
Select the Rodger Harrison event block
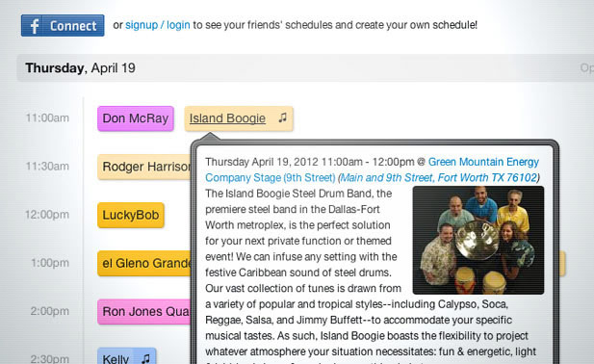coord(144,167)
